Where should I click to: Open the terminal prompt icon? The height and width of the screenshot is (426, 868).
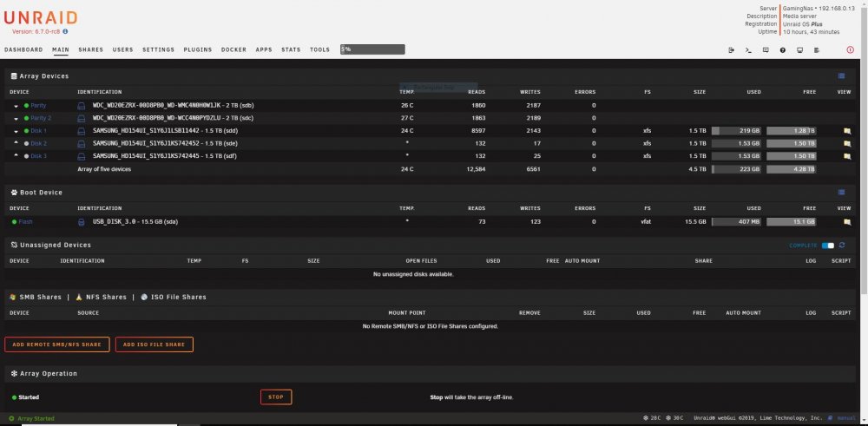748,49
